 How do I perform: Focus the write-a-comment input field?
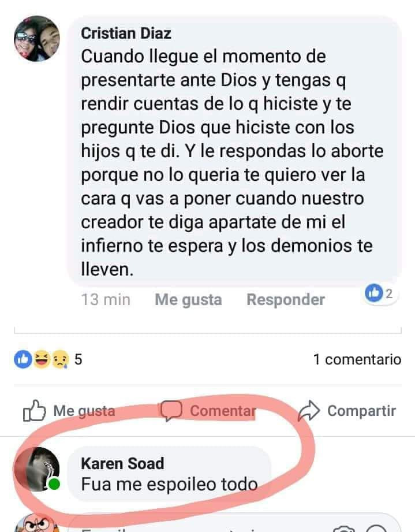point(234,524)
